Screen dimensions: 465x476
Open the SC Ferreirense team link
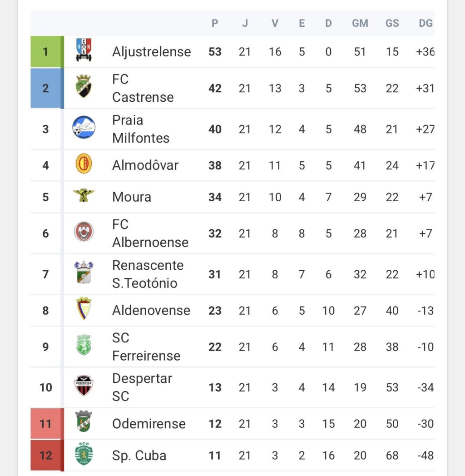tap(146, 347)
